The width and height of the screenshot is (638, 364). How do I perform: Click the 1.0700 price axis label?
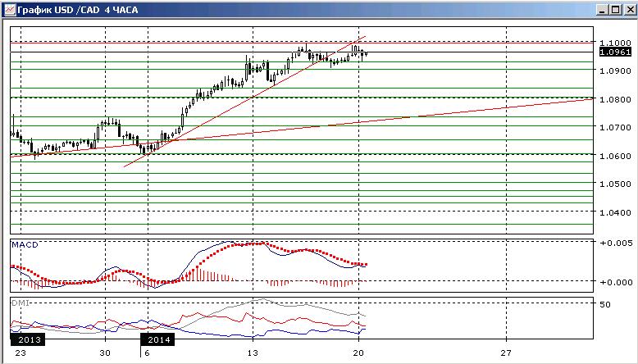615,127
